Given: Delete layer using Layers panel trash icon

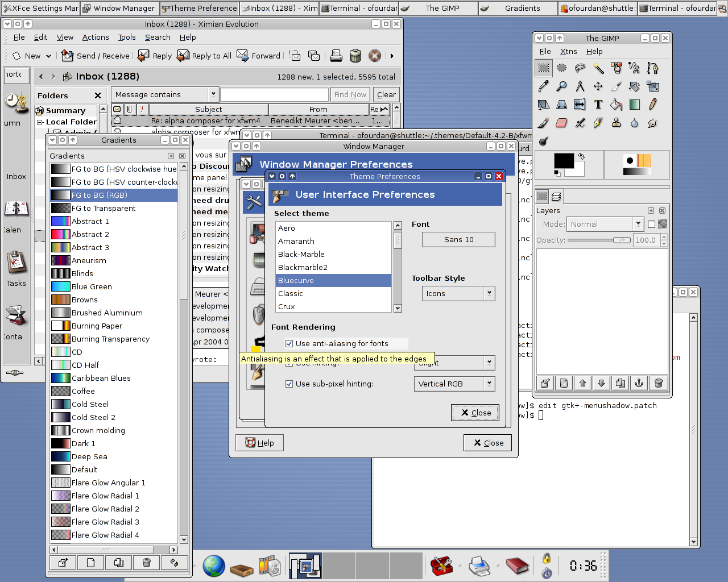Looking at the screenshot, I should click(658, 383).
